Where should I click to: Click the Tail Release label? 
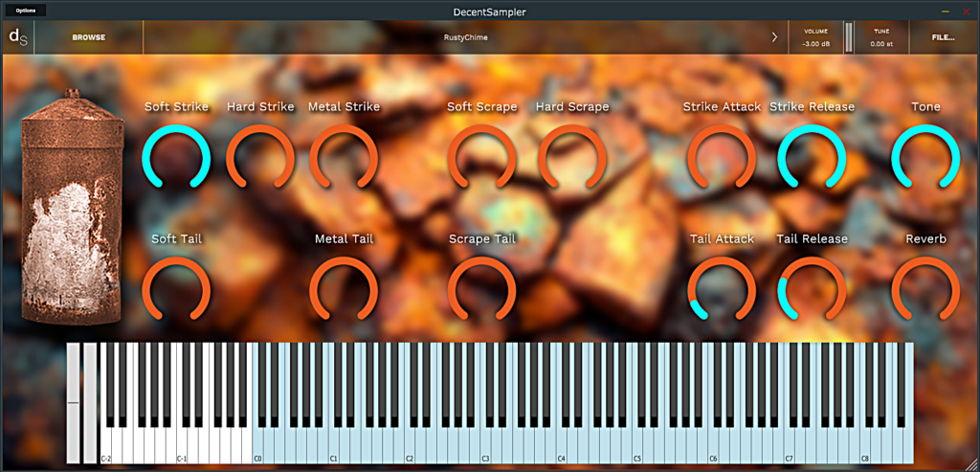click(812, 238)
